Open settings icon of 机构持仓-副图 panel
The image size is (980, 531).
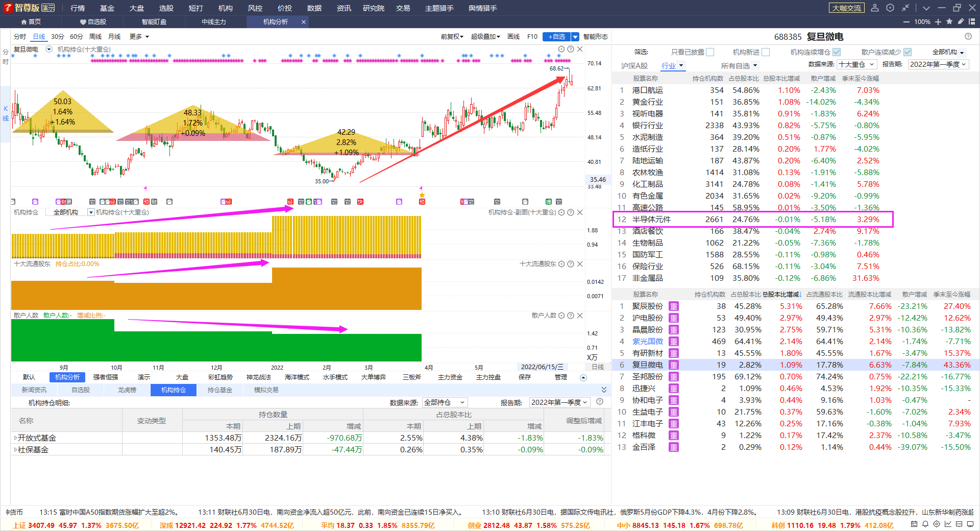point(561,212)
